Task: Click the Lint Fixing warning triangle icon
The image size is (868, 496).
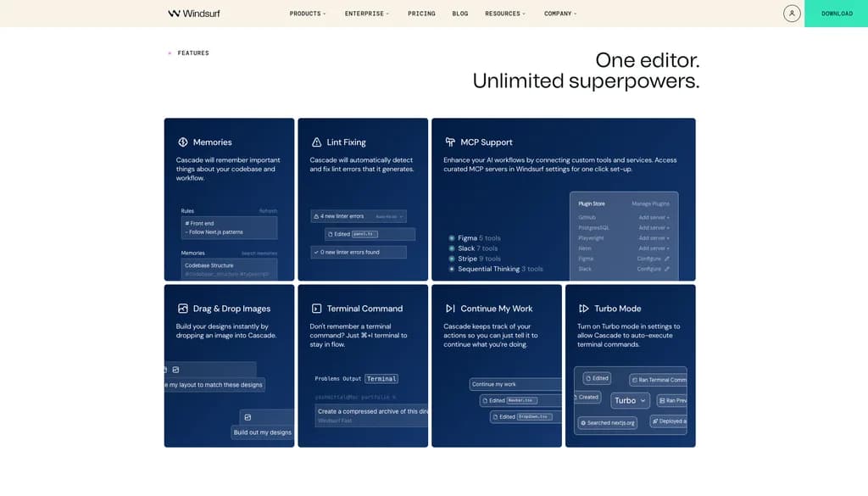Action: 317,142
